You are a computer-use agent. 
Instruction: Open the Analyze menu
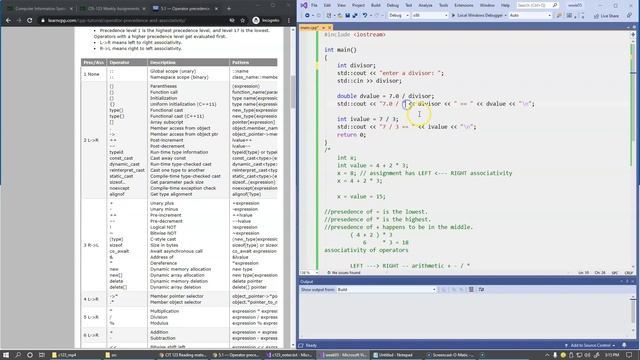tap(425, 5)
